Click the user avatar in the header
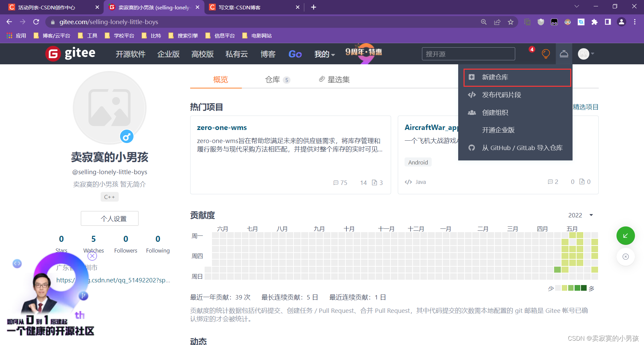This screenshot has height=345, width=644. [x=584, y=54]
